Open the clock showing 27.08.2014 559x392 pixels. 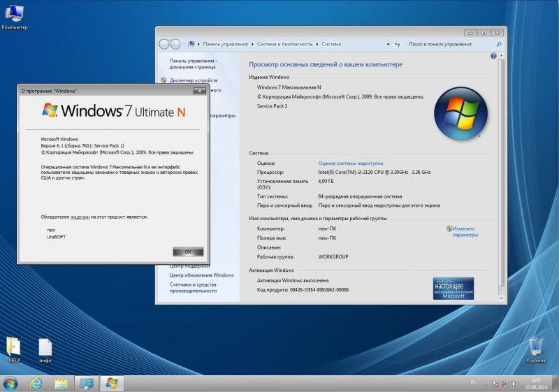(536, 384)
